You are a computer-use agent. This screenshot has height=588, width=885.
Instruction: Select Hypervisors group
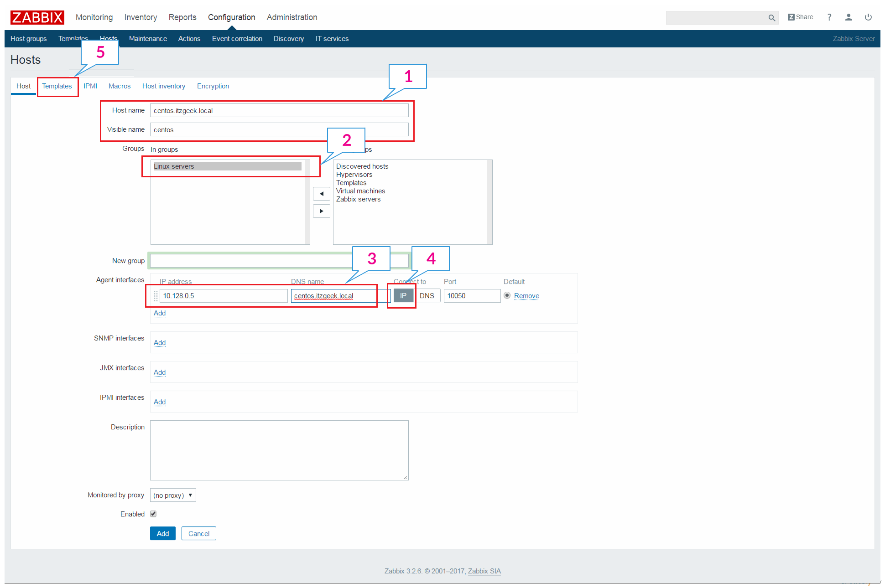pyautogui.click(x=354, y=175)
